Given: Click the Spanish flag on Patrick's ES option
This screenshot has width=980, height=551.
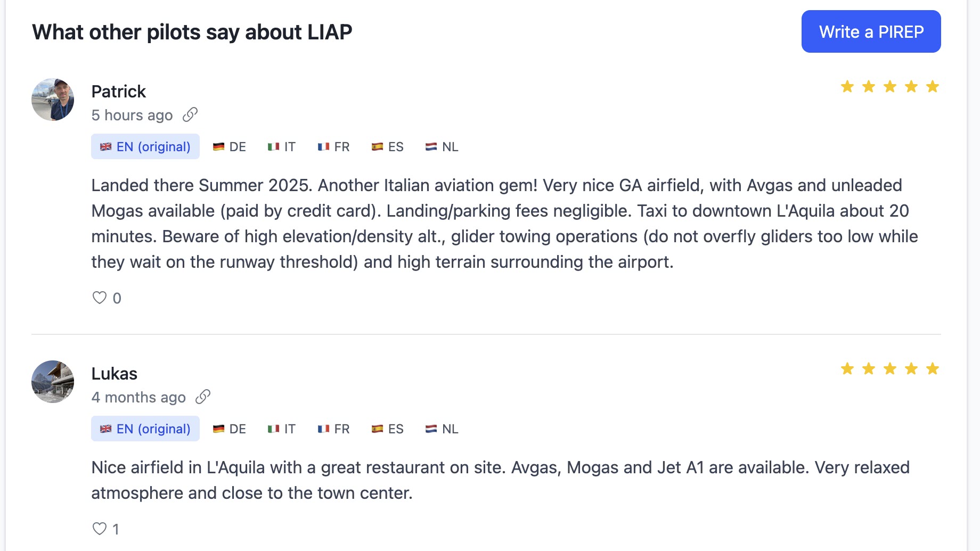Looking at the screenshot, I should point(378,146).
